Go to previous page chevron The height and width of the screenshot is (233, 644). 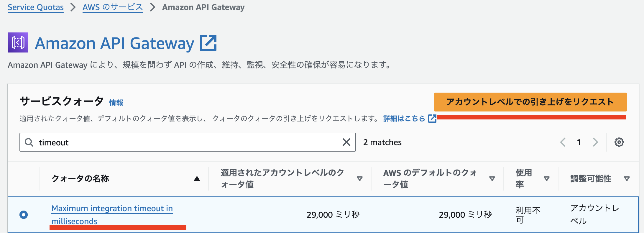pos(563,142)
